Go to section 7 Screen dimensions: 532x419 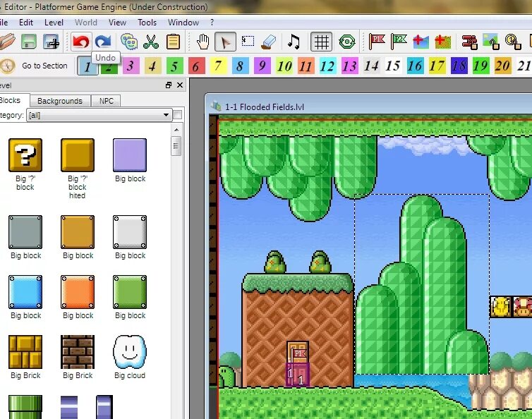pyautogui.click(x=219, y=66)
